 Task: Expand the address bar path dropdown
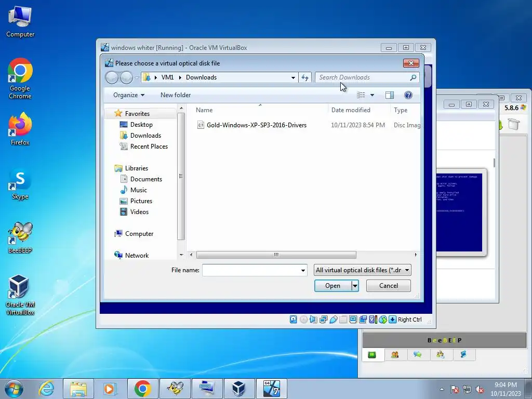293,77
